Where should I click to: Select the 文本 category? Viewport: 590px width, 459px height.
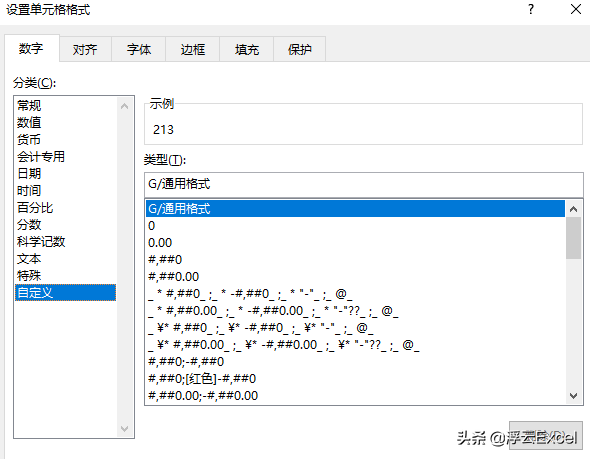65,258
